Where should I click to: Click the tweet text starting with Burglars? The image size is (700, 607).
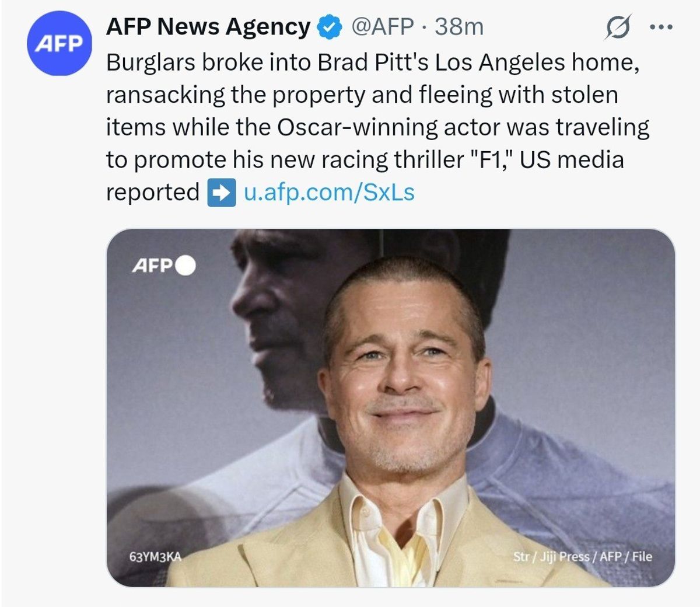click(x=377, y=127)
